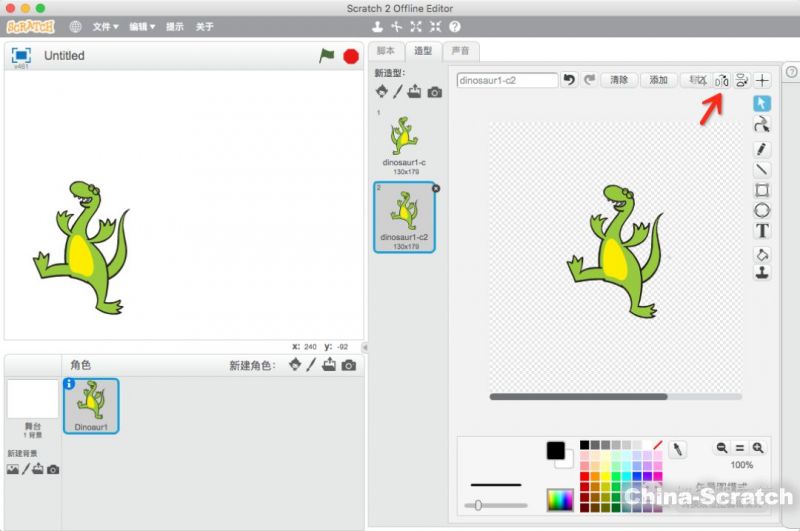Use the eyedropper color picker
Viewport: 800px width, 531px height.
[677, 451]
